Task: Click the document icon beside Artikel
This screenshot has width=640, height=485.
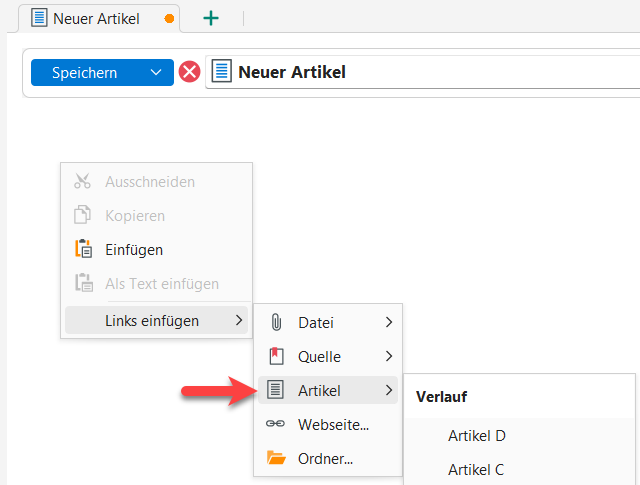Action: click(277, 390)
